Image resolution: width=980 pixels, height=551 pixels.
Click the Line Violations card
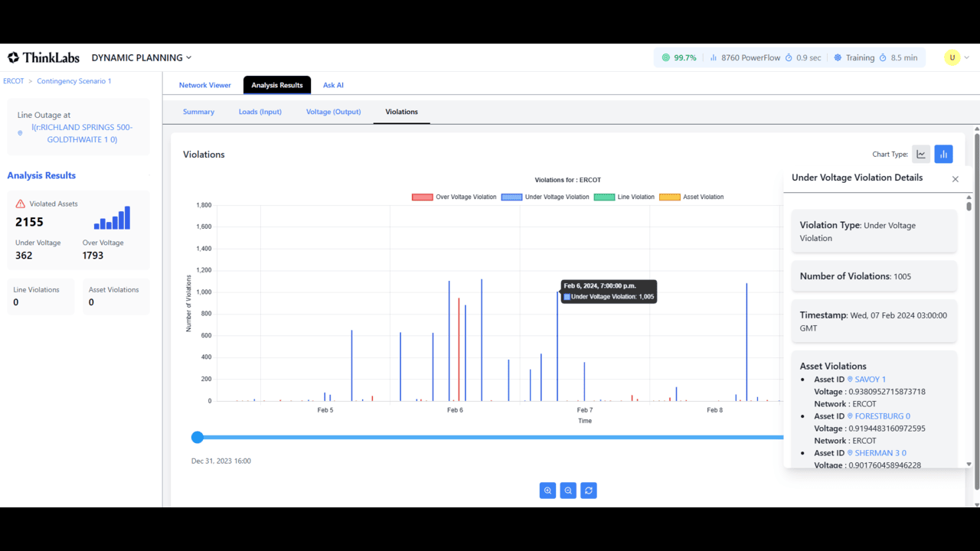(x=41, y=296)
